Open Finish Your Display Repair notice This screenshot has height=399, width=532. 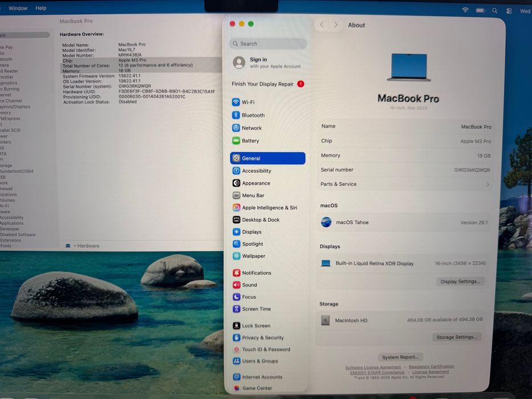(x=268, y=84)
